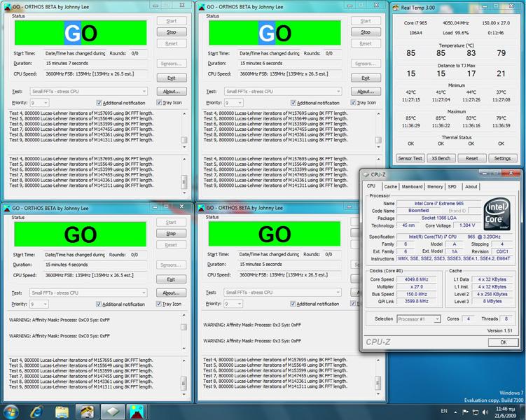This screenshot has height=420, width=526.
Task: Click the ORTHOS title icon in the 15 minutes 7 seconds window
Action: click(8, 7)
